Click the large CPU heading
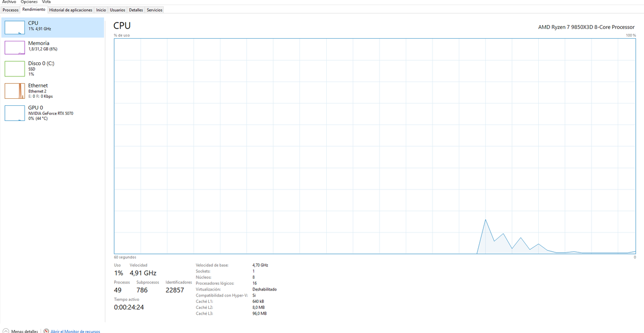The width and height of the screenshot is (644, 333). click(122, 26)
